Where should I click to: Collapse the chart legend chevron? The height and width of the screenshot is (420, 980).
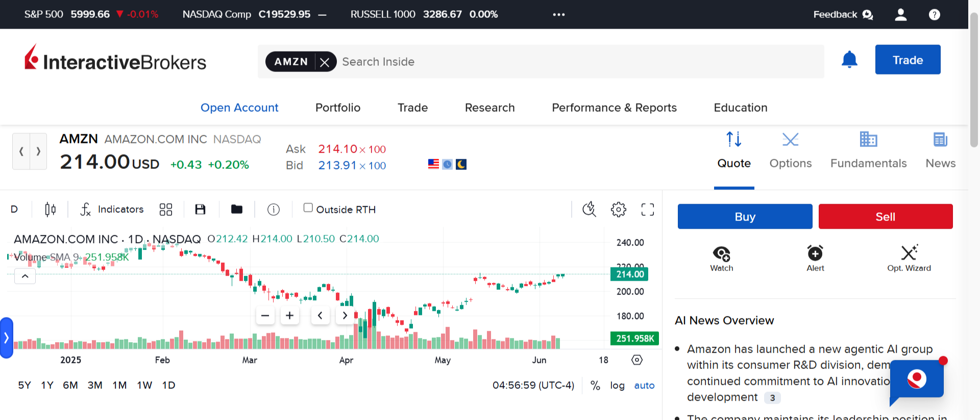pos(25,276)
